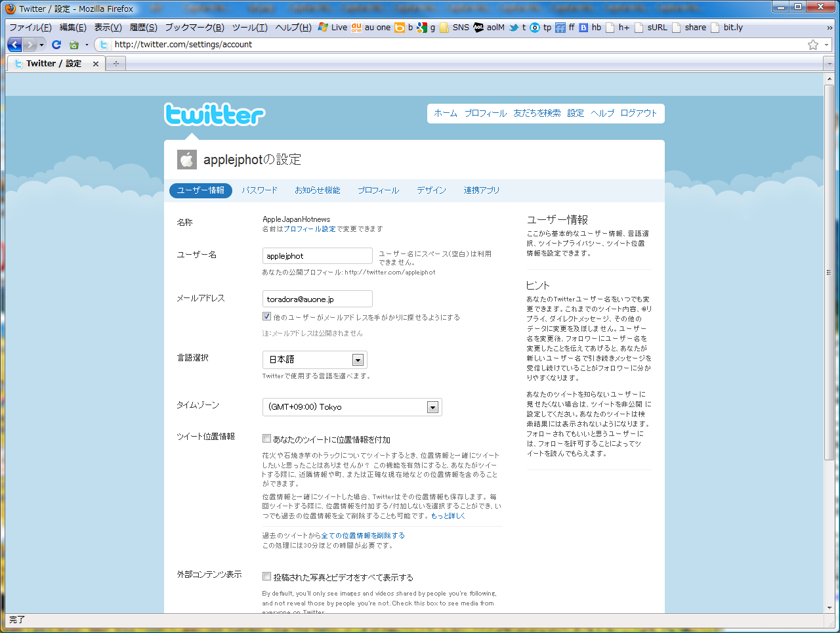Open the 'tp' bookmark
The width and height of the screenshot is (840, 633).
[x=541, y=28]
